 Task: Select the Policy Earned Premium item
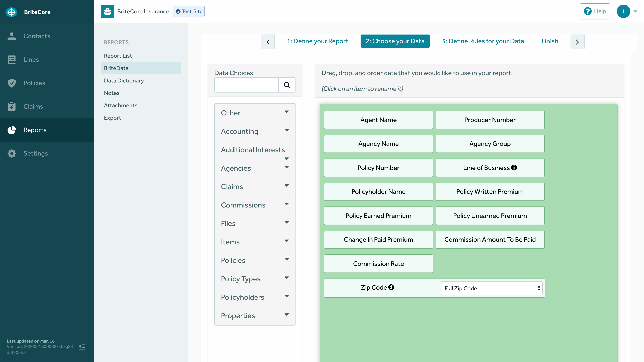(378, 216)
